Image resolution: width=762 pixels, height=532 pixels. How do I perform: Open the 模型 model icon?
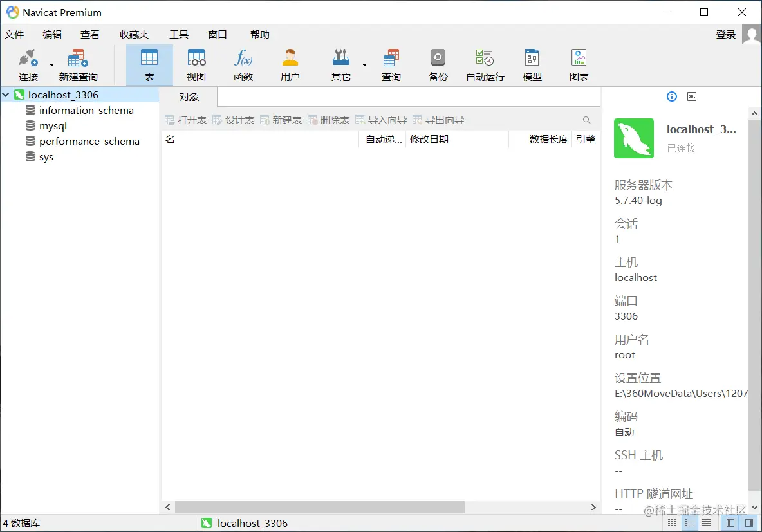tap(532, 65)
